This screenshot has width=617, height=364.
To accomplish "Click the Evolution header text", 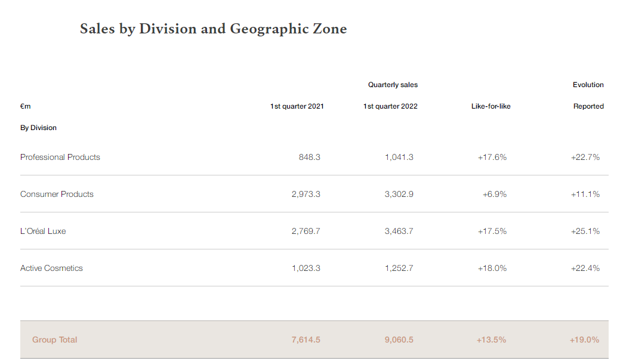I will pos(588,85).
